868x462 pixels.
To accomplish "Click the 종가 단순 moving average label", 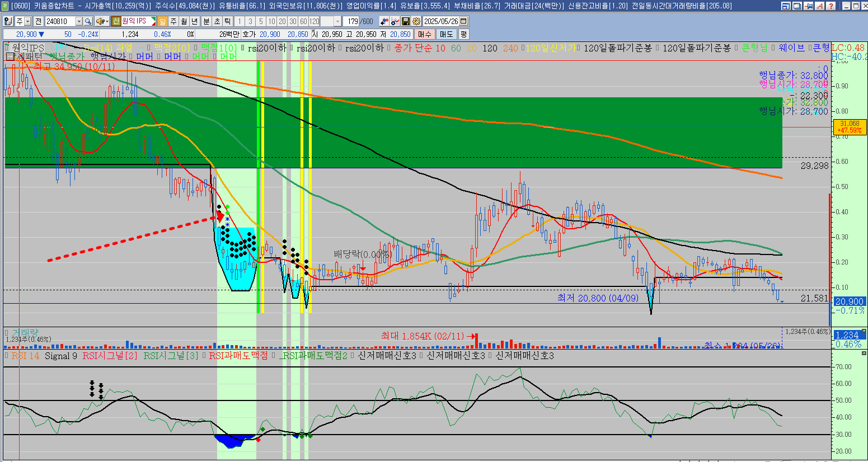I will [414, 48].
